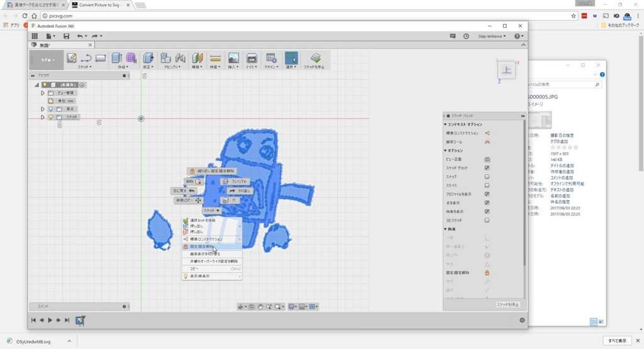Click the Save disk icon
The image size is (644, 349).
[x=66, y=36]
